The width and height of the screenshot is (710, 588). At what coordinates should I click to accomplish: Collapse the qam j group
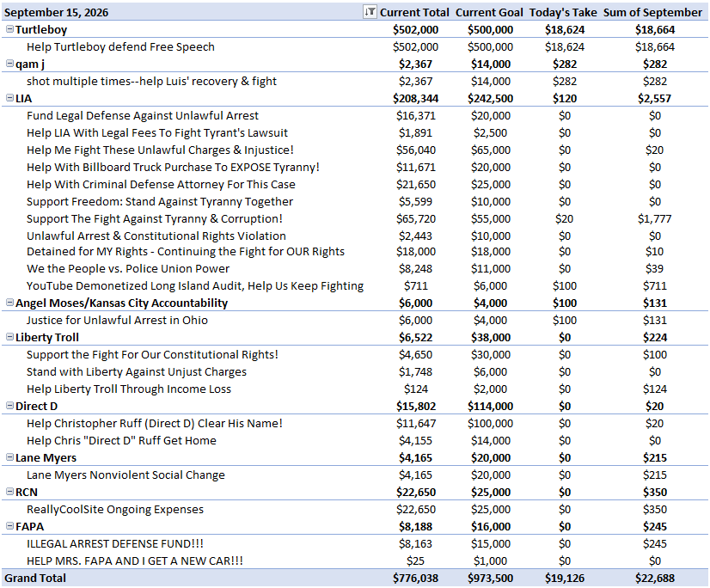[x=9, y=64]
